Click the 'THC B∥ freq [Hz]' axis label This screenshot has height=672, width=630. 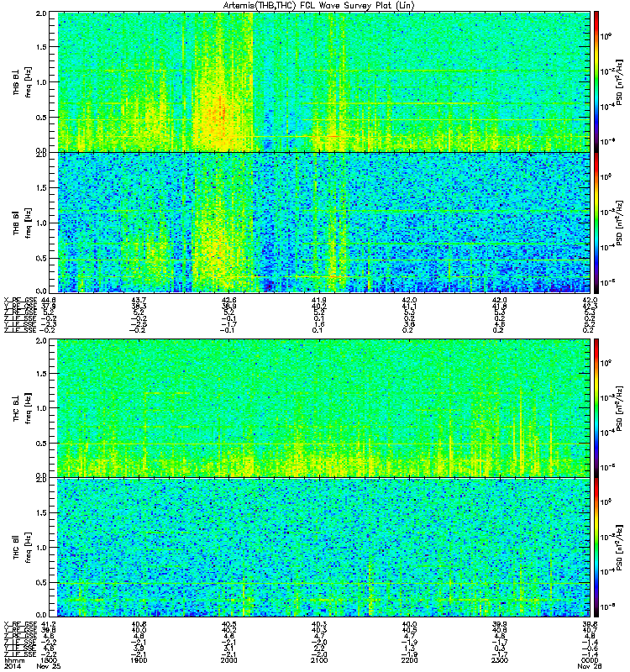[22, 548]
